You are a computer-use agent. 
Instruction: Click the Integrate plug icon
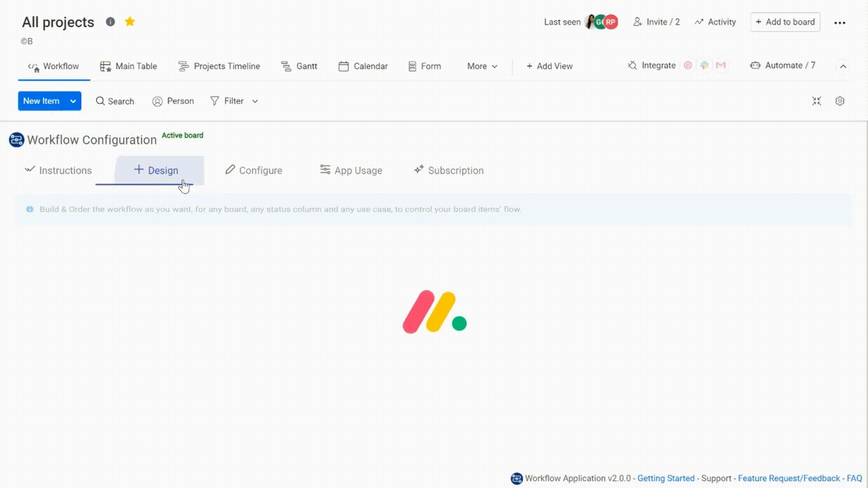click(x=632, y=66)
